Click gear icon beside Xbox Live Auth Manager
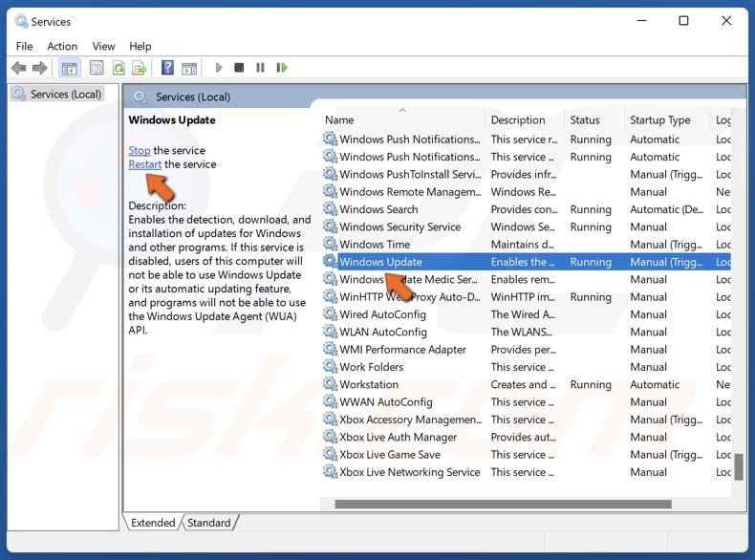755x560 pixels. [330, 437]
